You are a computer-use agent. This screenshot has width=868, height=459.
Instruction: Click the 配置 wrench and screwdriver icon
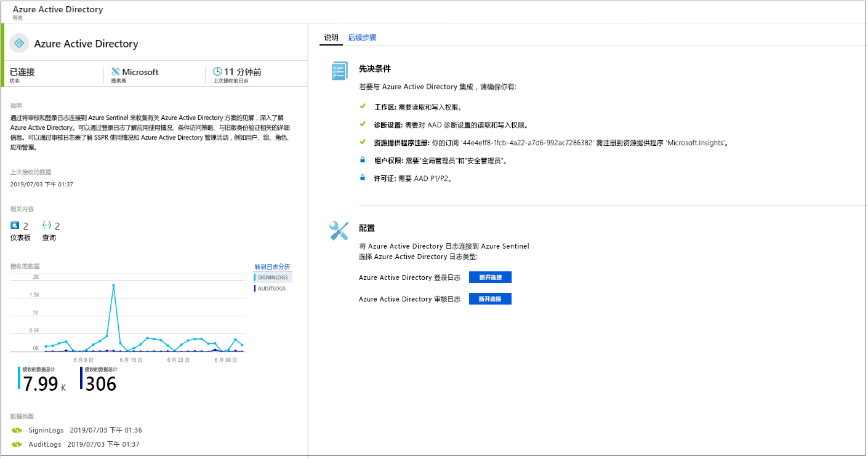click(340, 231)
